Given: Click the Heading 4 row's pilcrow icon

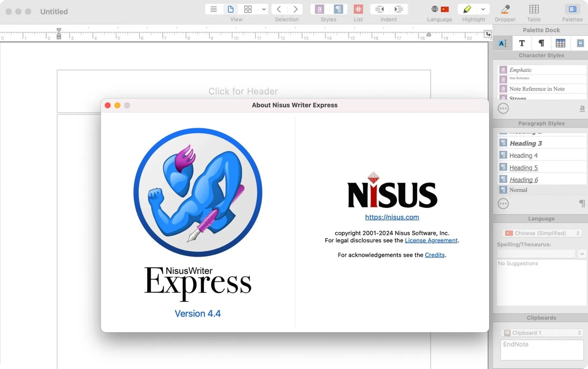Looking at the screenshot, I should (503, 155).
